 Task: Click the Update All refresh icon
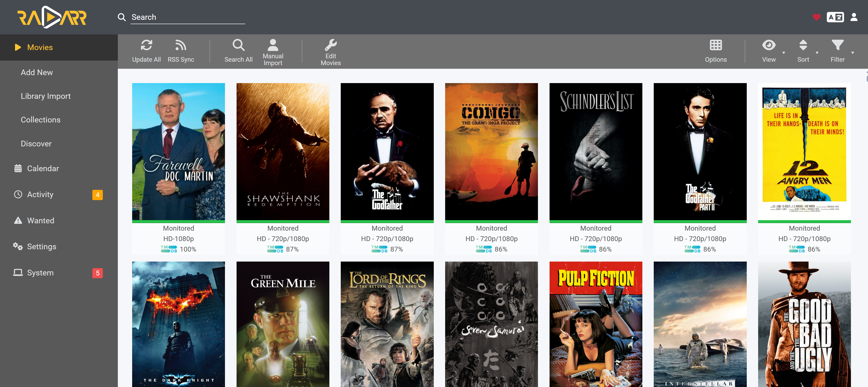click(146, 45)
